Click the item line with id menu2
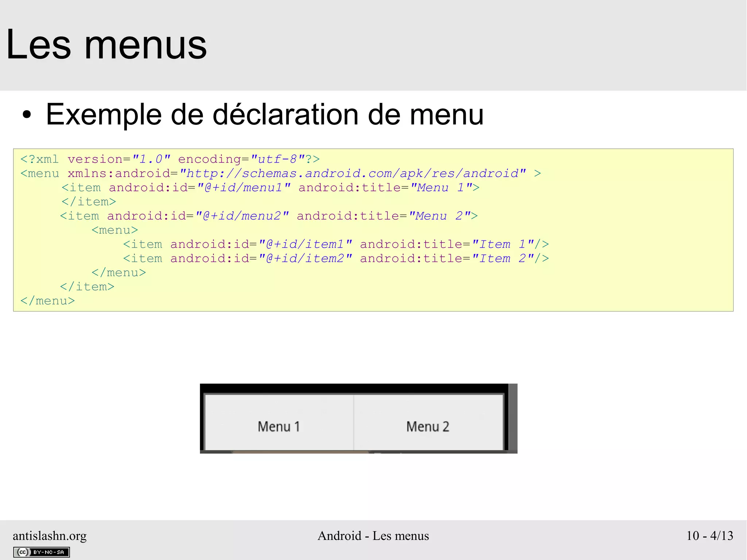The height and width of the screenshot is (560, 747). 269,216
